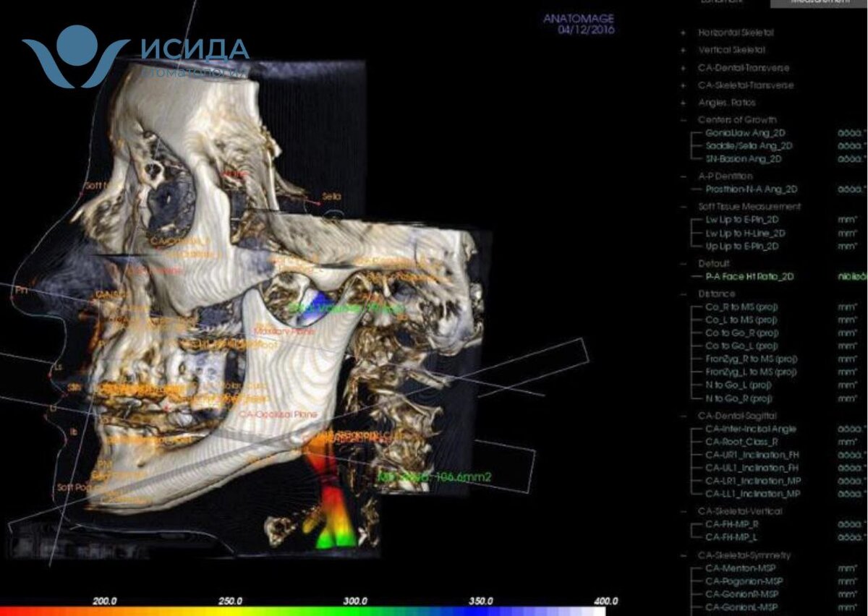Expand the CA-Skeletal-Transverse group plus sign
The width and height of the screenshot is (868, 616).
click(683, 85)
